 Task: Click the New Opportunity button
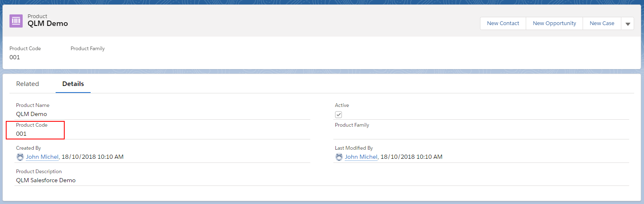pyautogui.click(x=555, y=23)
